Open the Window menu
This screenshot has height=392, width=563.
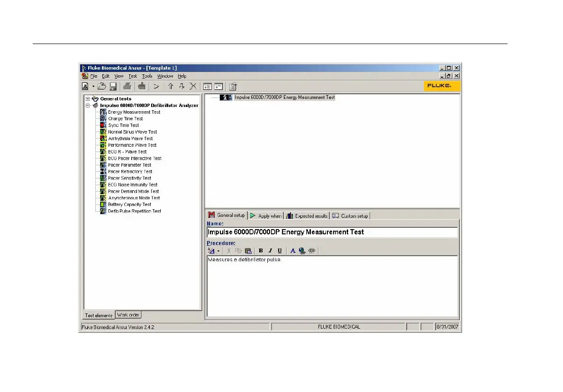click(x=165, y=76)
